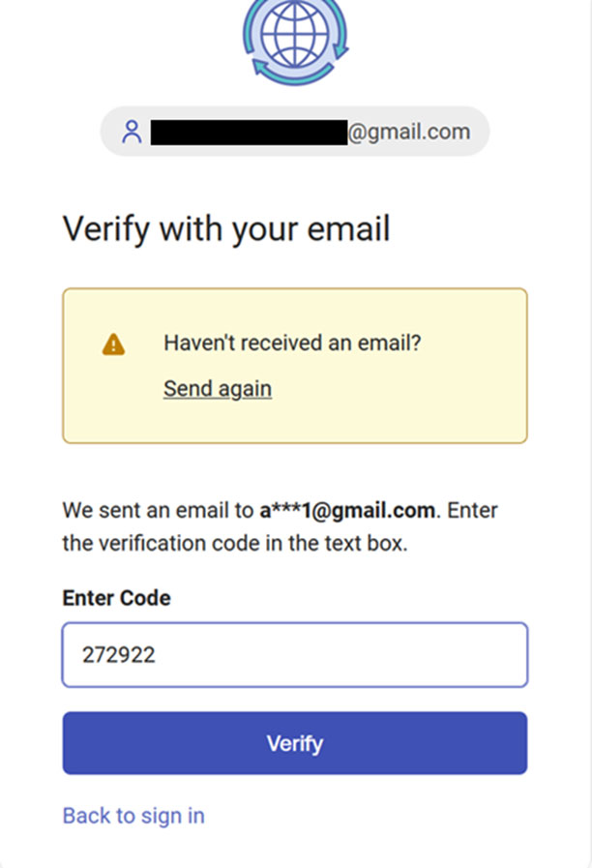Focus the Enter Code input field
Image resolution: width=592 pixels, height=868 pixels.
(x=295, y=655)
